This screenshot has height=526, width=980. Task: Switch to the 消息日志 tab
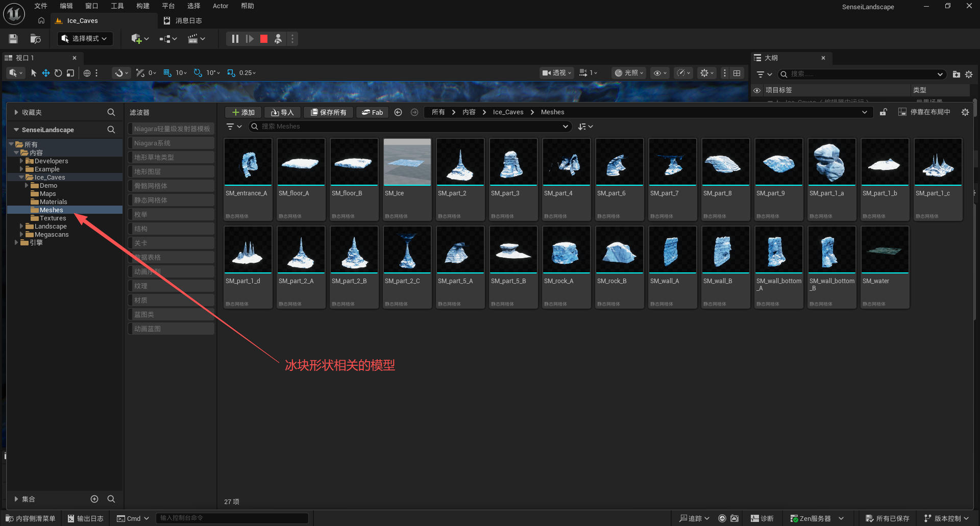tap(184, 21)
